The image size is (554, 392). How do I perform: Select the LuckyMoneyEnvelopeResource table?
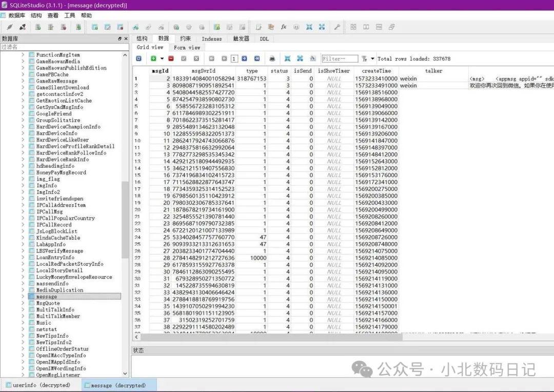[x=74, y=277]
